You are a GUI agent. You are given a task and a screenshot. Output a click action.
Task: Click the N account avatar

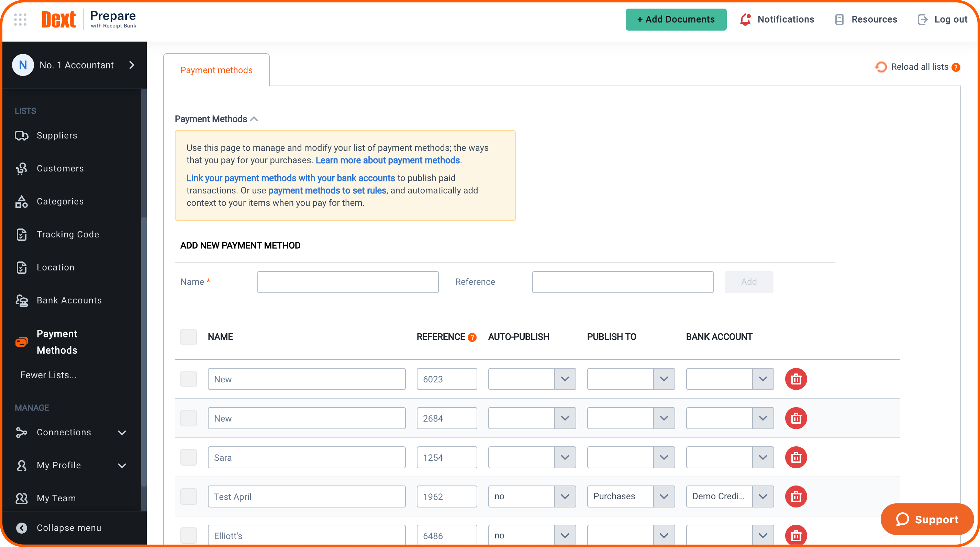coord(23,65)
